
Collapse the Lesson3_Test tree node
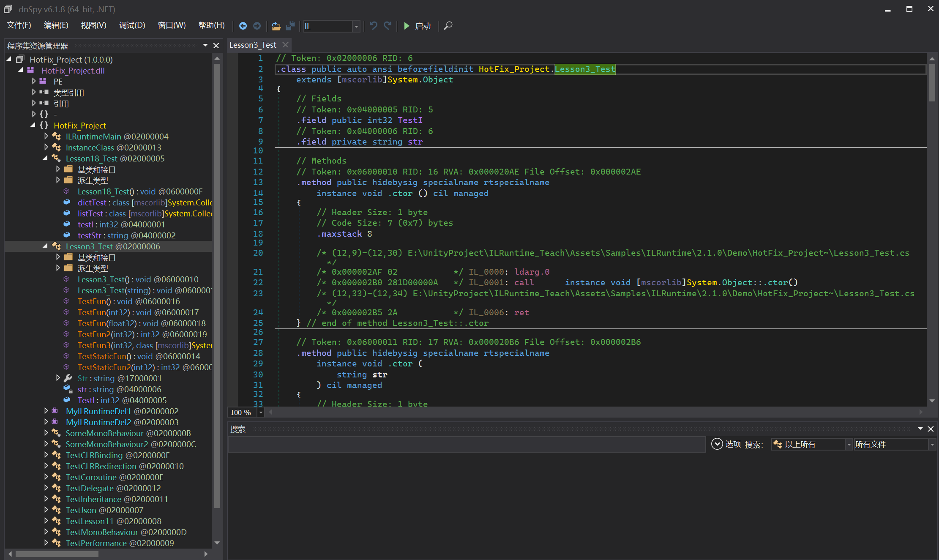[x=45, y=246]
